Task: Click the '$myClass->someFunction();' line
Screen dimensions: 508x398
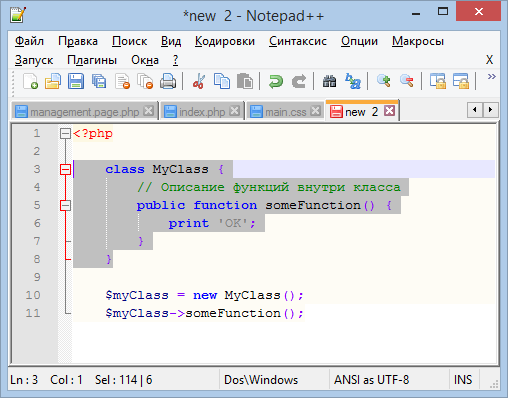Action: point(204,313)
